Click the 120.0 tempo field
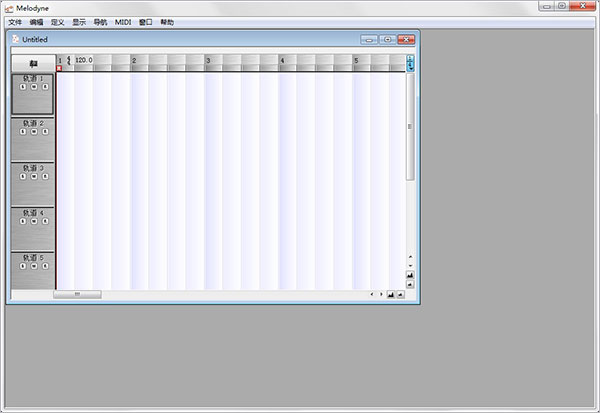 [84, 60]
